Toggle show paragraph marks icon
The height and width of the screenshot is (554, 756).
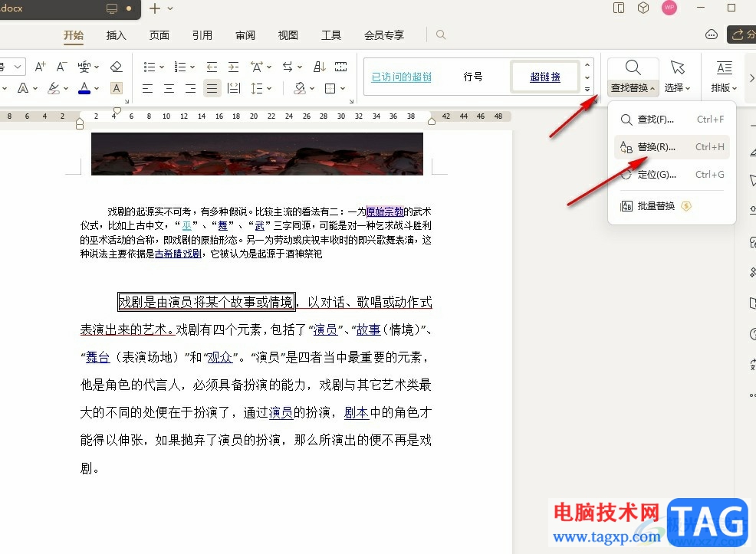(x=341, y=67)
